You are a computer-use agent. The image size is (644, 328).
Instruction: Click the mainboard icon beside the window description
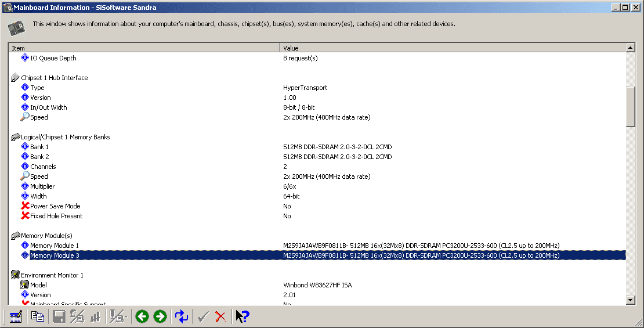[x=16, y=28]
